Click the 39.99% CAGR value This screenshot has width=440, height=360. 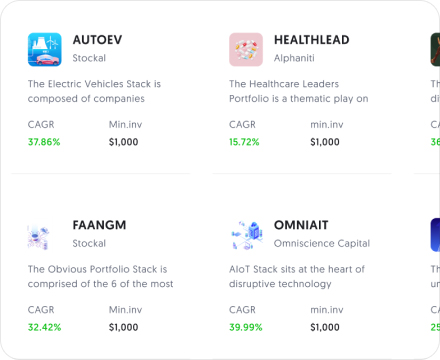246,327
